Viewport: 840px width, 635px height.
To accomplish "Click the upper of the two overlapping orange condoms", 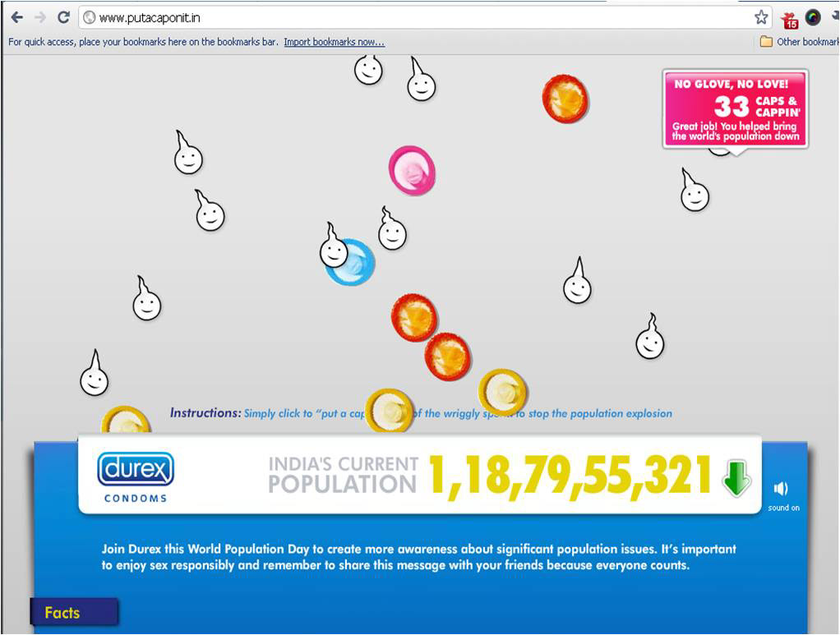I will [x=414, y=317].
